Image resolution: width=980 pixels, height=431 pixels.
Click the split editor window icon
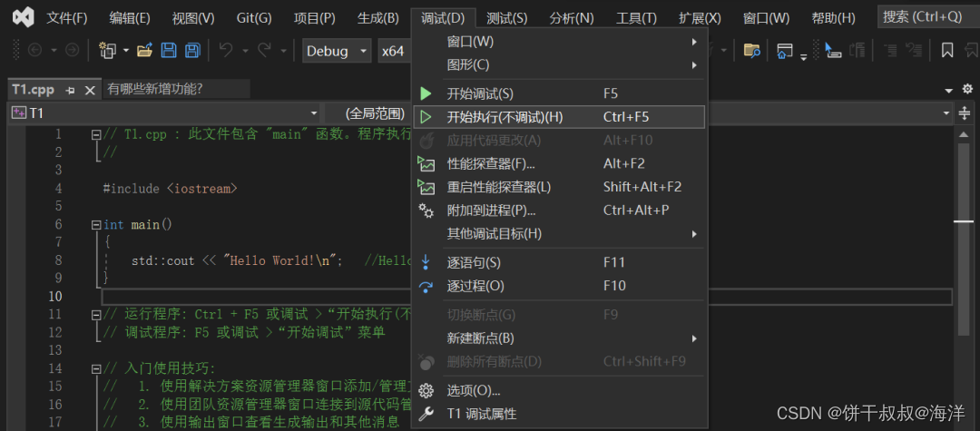click(x=965, y=113)
